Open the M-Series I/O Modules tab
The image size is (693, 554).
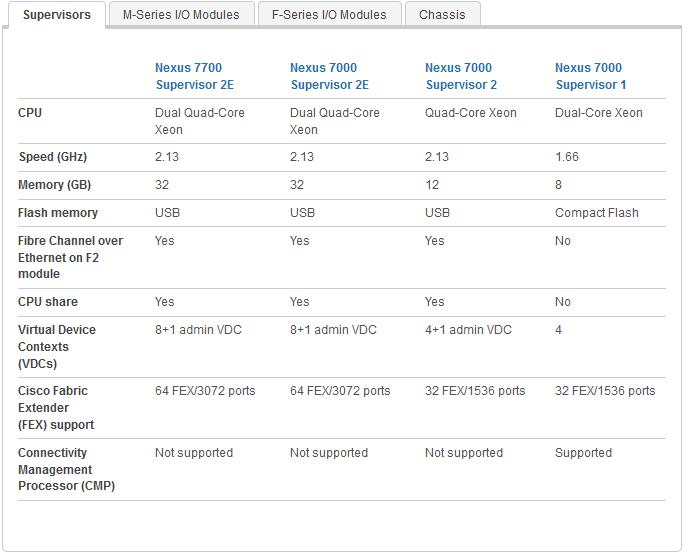pos(181,15)
